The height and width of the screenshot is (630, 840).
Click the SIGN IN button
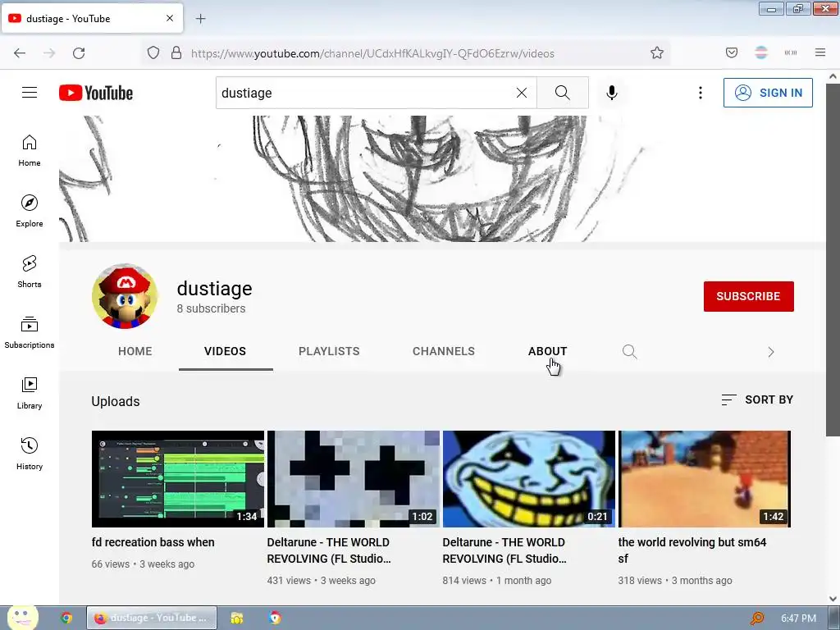768,93
